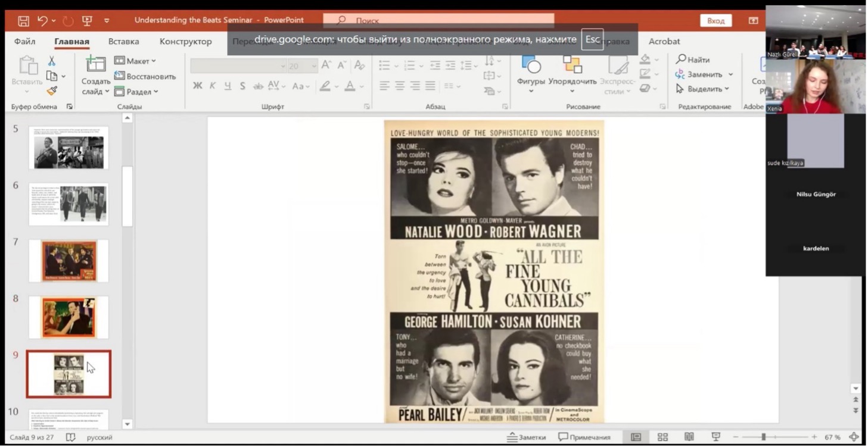Click the Decrease Font Size icon

coord(342,65)
